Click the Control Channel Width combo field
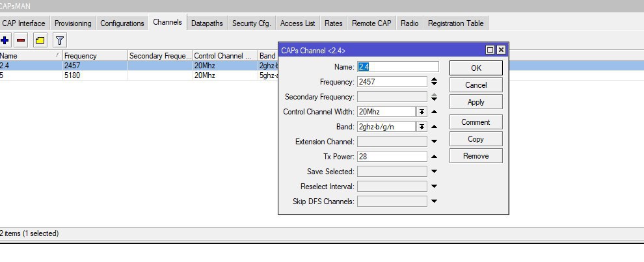Screen dimensions: 644x262 click(386, 111)
